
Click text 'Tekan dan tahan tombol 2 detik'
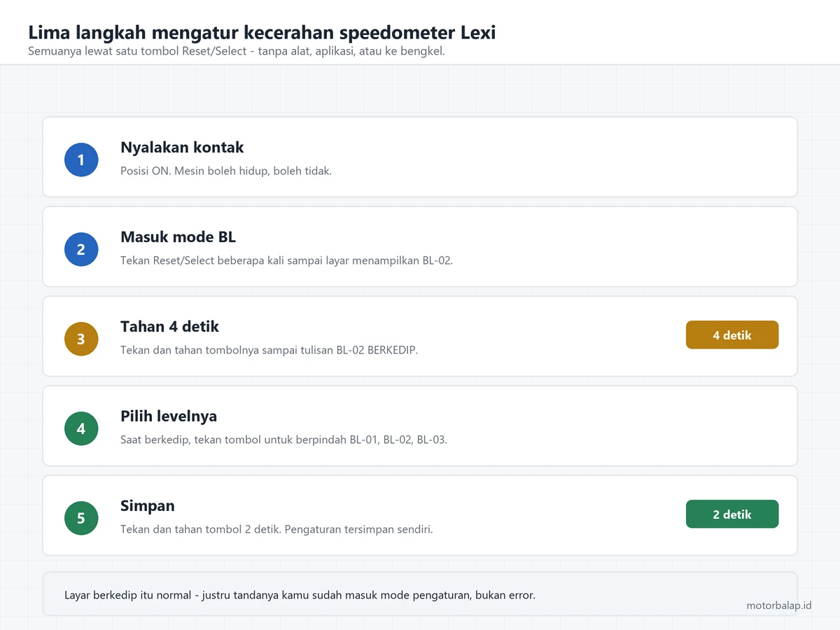coord(201,529)
